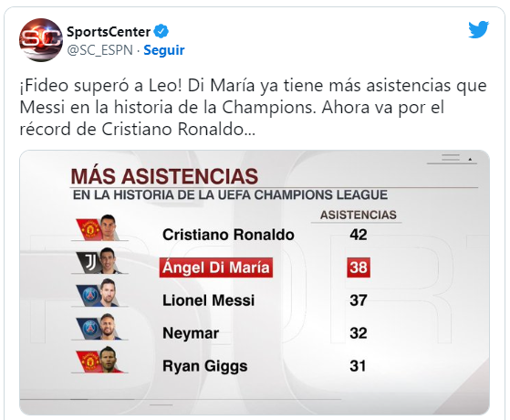Screen dimensions: 510x420
Task: Click the Juventus logo beside Di María
Action: 88,262
